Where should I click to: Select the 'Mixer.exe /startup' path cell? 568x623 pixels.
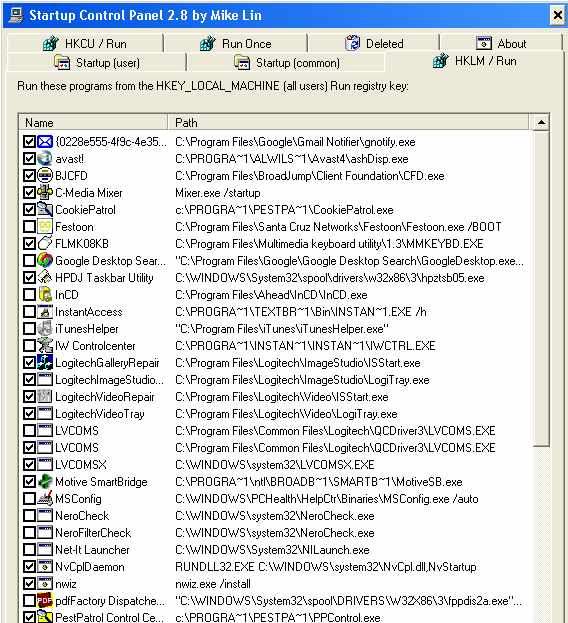click(x=218, y=193)
